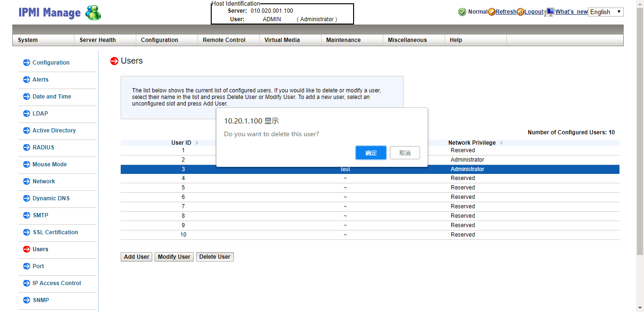The image size is (644, 312).
Task: Click the Refresh icon in header
Action: click(x=492, y=12)
